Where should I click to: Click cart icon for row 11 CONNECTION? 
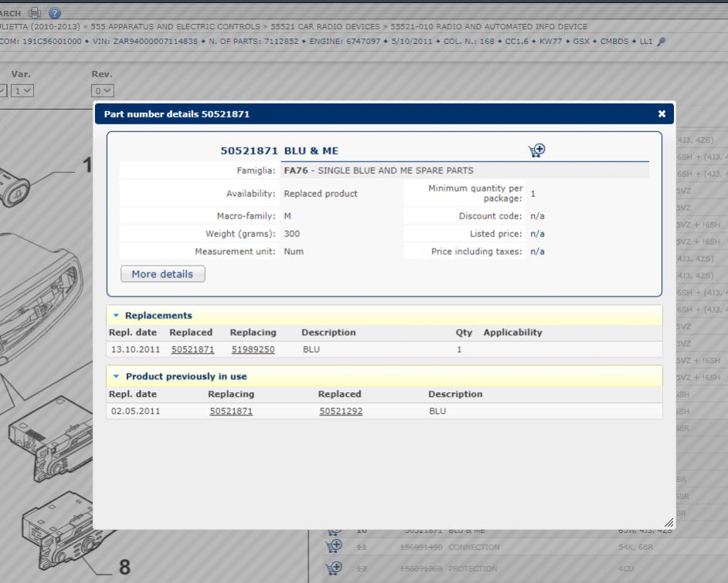click(x=334, y=547)
